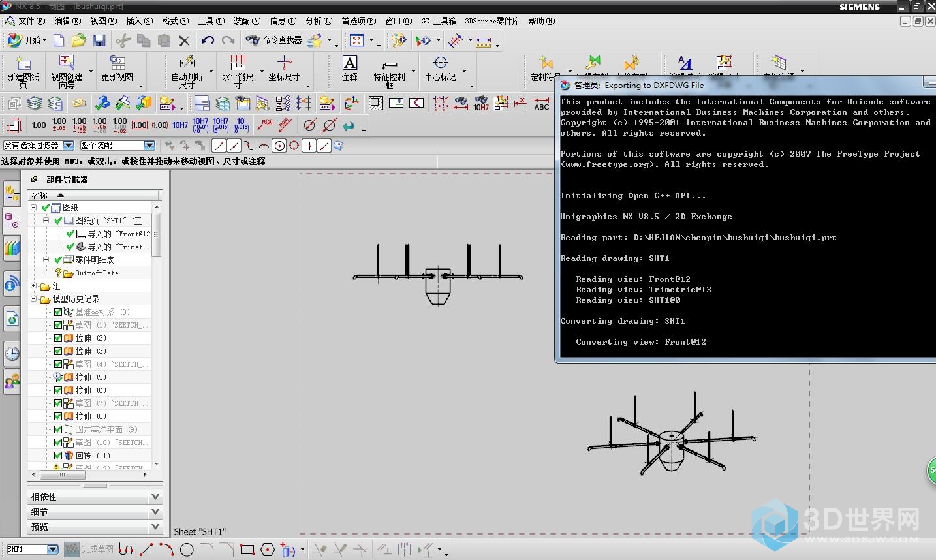Viewport: 936px width, 560px height.
Task: Click the 名称 column header
Action: pos(94,195)
